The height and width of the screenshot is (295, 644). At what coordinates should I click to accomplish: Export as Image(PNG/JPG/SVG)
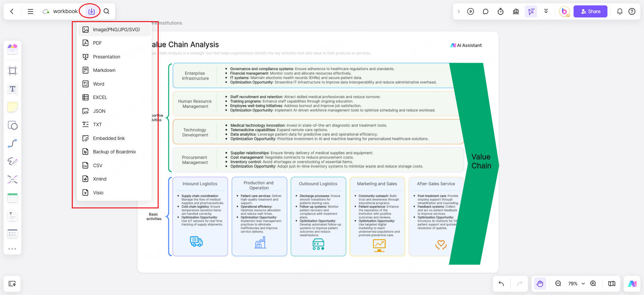click(x=114, y=30)
